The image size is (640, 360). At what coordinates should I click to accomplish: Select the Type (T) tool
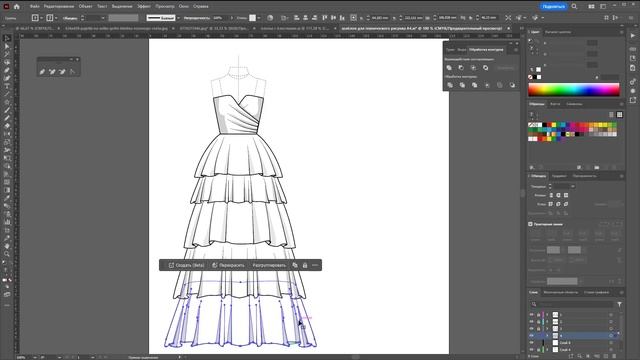pos(7,86)
